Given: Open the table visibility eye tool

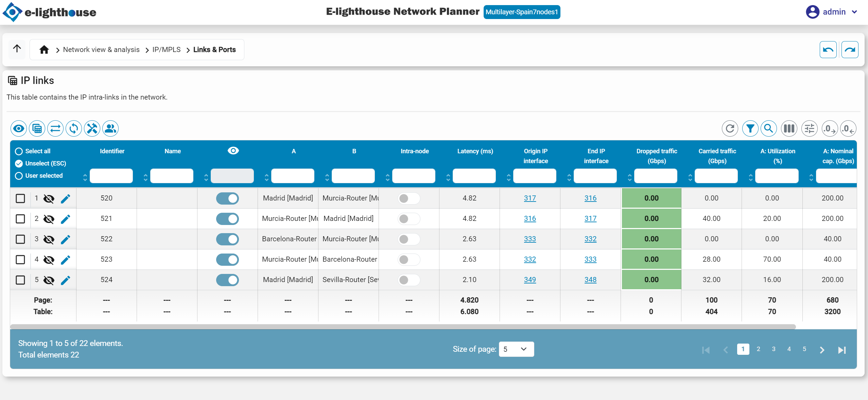Looking at the screenshot, I should tap(18, 128).
